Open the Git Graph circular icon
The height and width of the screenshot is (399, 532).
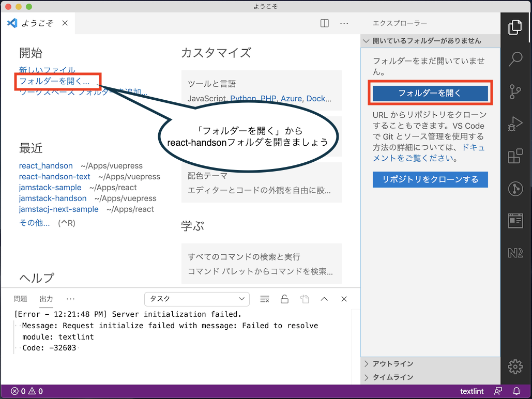click(x=515, y=189)
